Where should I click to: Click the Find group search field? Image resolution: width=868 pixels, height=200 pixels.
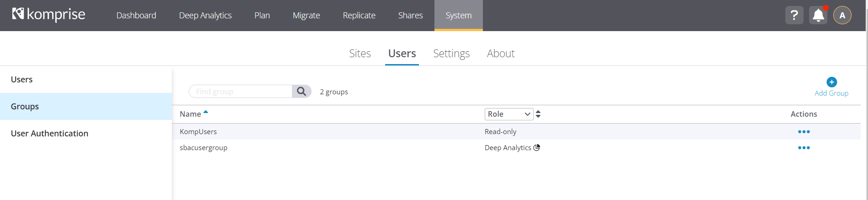240,92
